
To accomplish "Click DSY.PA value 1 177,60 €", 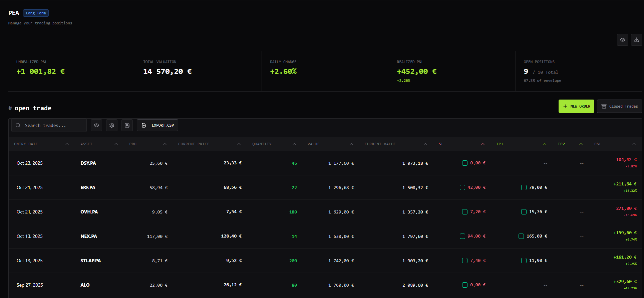I will click(x=341, y=163).
